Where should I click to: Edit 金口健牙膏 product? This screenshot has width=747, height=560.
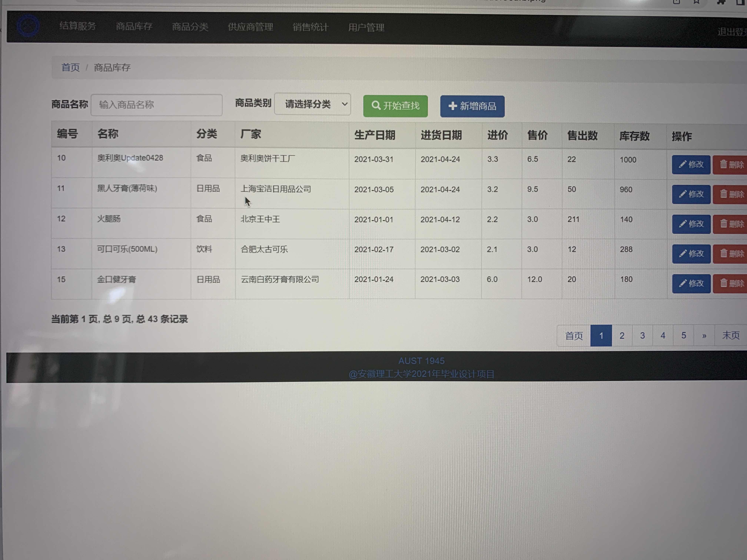691,284
